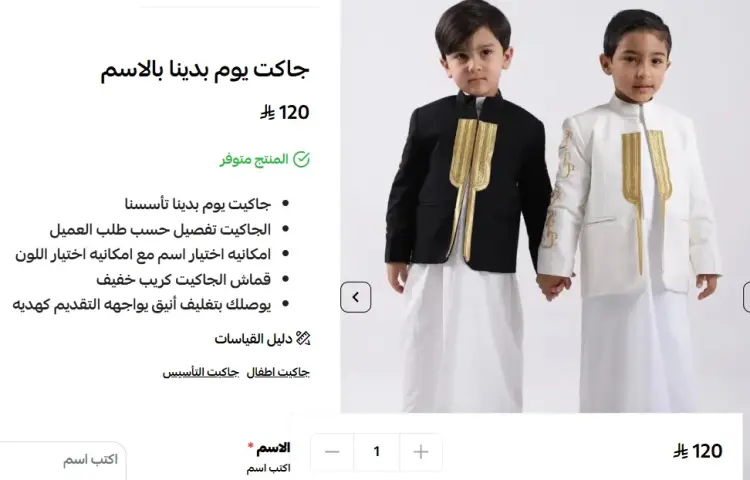Click the riyal symbol in the bottom price bar

pos(680,451)
